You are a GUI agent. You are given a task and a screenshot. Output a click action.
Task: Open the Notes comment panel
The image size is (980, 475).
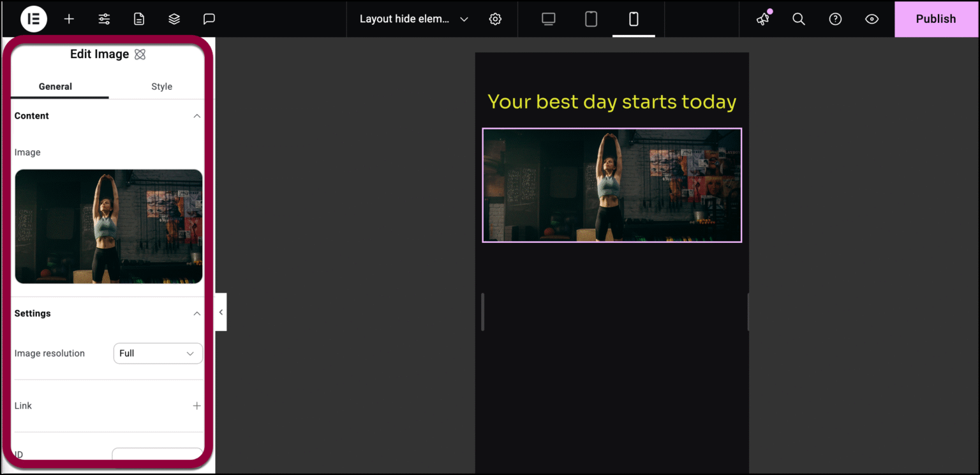click(209, 18)
